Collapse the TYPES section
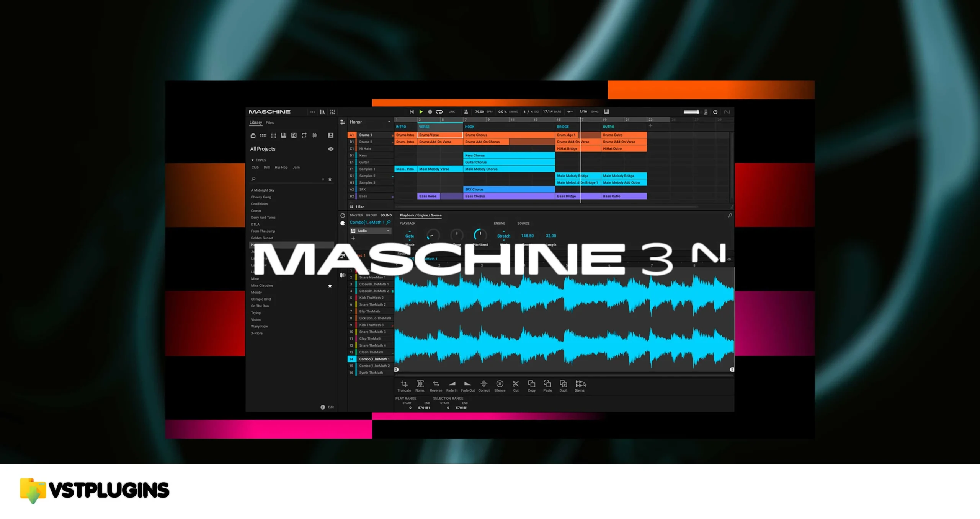 click(252, 160)
